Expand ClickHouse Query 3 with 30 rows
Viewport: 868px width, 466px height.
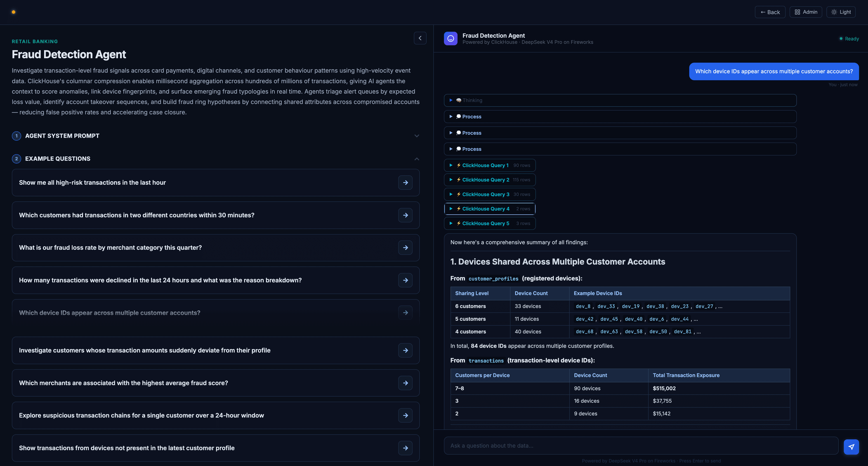tap(490, 194)
